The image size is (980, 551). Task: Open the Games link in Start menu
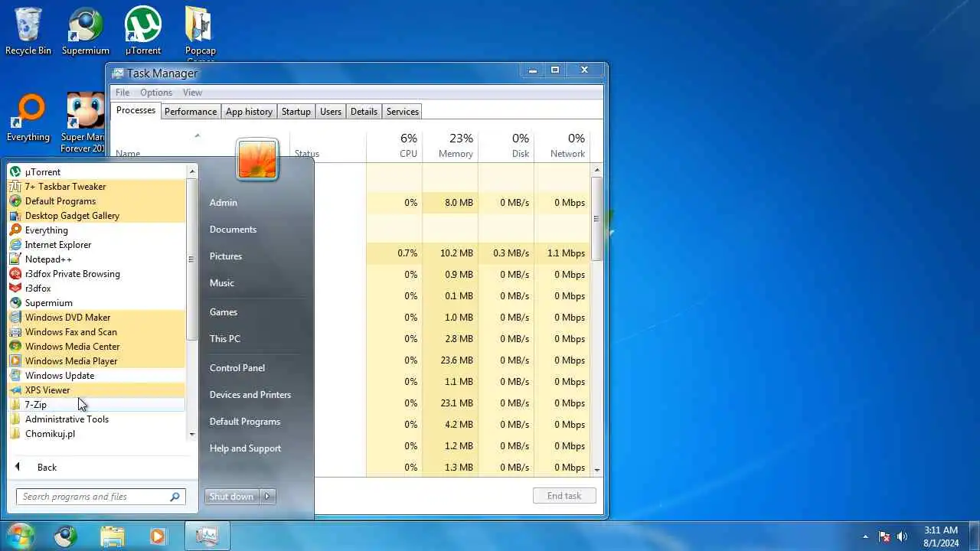click(224, 312)
